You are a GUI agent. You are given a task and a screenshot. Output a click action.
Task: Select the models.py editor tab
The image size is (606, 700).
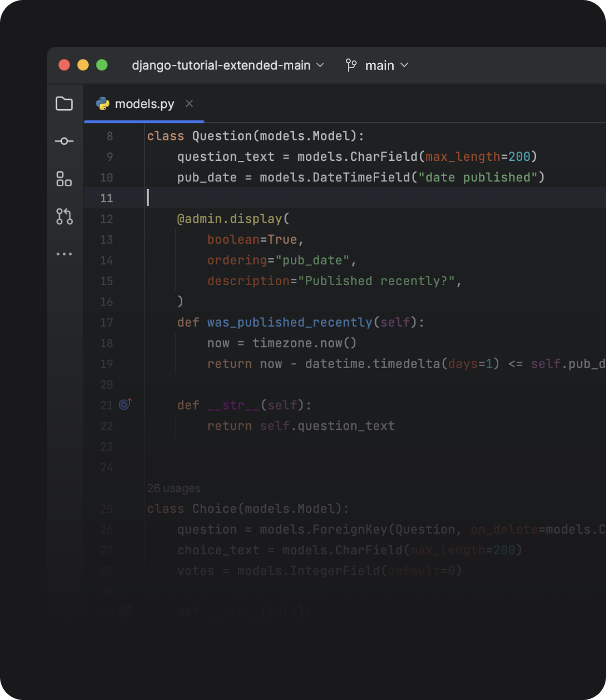144,104
